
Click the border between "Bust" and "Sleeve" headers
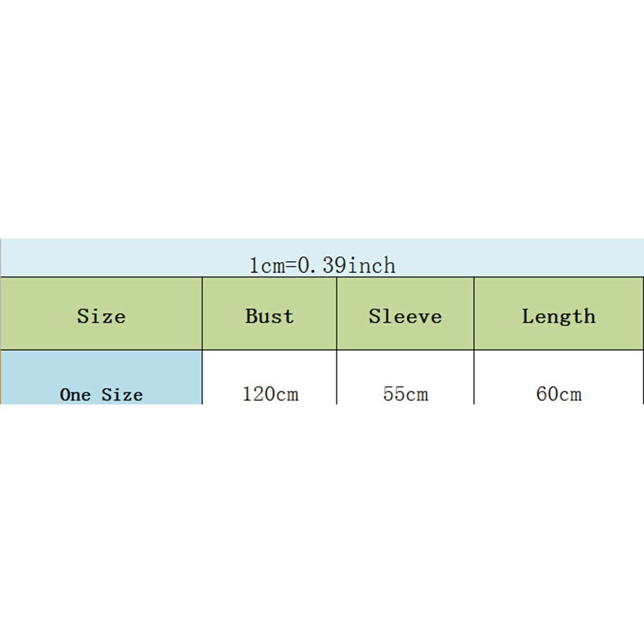click(x=337, y=314)
